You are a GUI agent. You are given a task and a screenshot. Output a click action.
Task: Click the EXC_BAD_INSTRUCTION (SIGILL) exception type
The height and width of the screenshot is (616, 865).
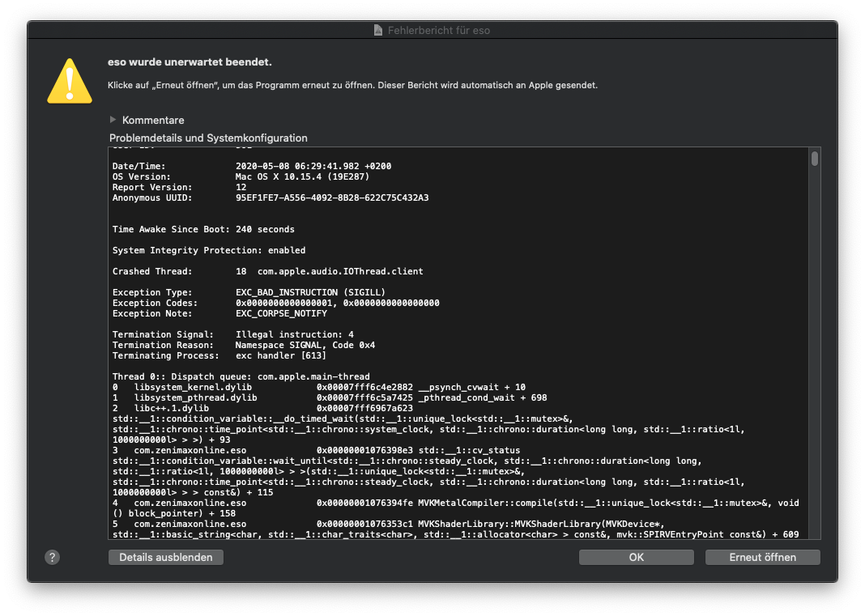click(310, 292)
